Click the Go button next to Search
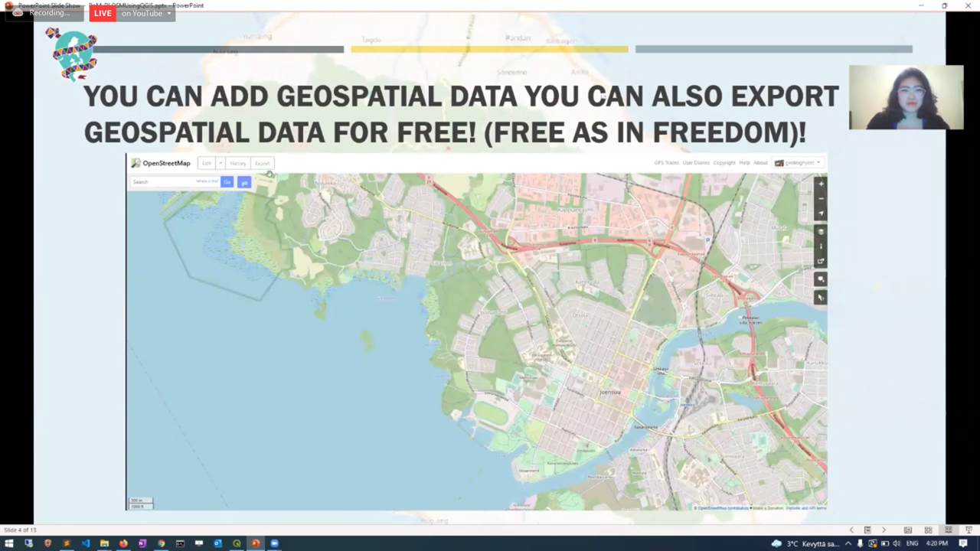Viewport: 980px width, 551px height. [227, 181]
